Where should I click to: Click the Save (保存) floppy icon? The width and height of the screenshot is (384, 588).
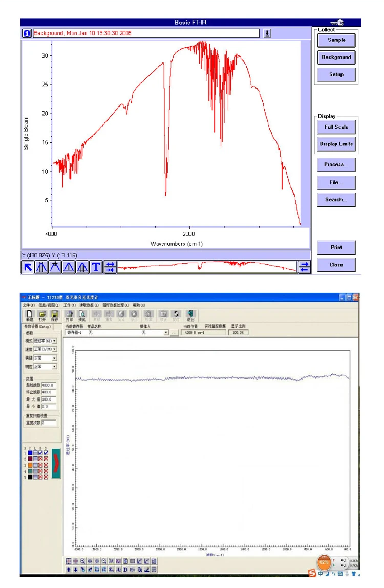[55, 316]
